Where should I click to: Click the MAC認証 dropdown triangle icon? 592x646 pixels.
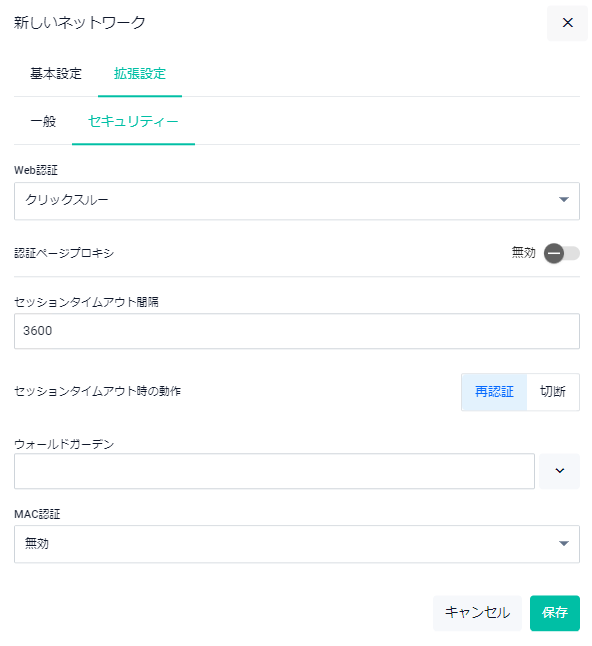tap(563, 543)
